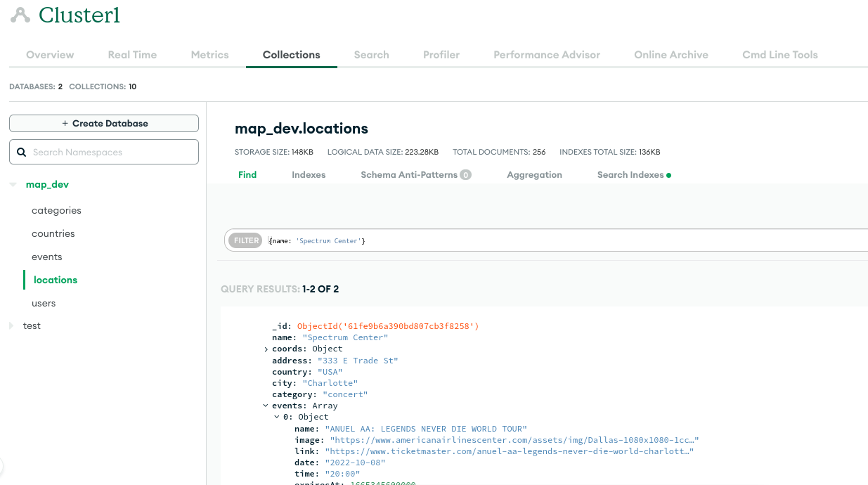Open the users collection
This screenshot has width=868, height=485.
(x=44, y=303)
